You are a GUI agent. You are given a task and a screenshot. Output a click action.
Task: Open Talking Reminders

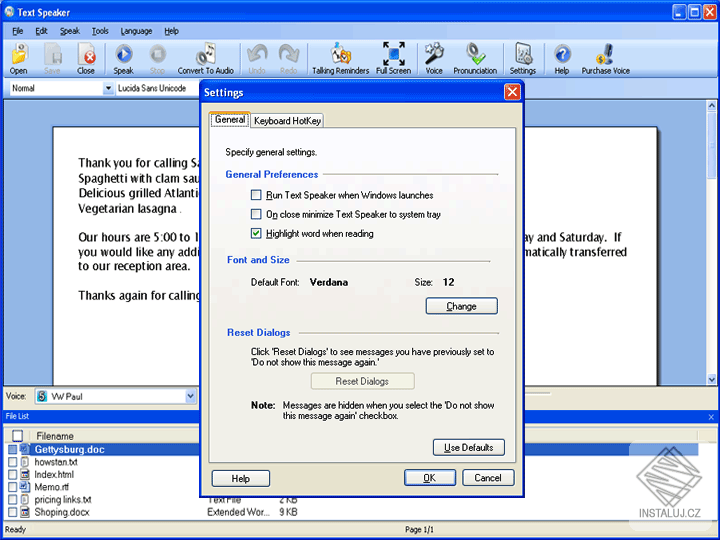click(340, 58)
